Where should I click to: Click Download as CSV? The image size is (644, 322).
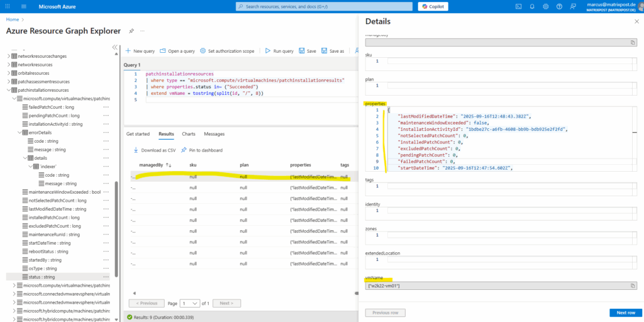click(155, 150)
